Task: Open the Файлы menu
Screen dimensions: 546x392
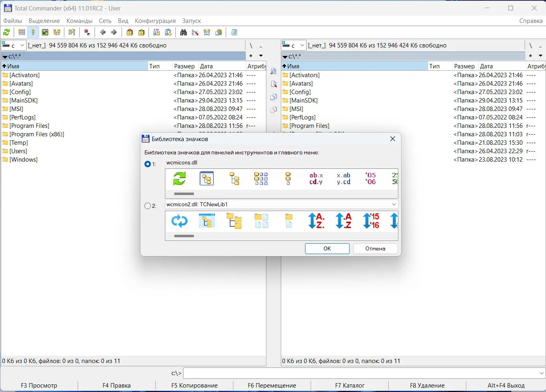Action: click(x=12, y=21)
